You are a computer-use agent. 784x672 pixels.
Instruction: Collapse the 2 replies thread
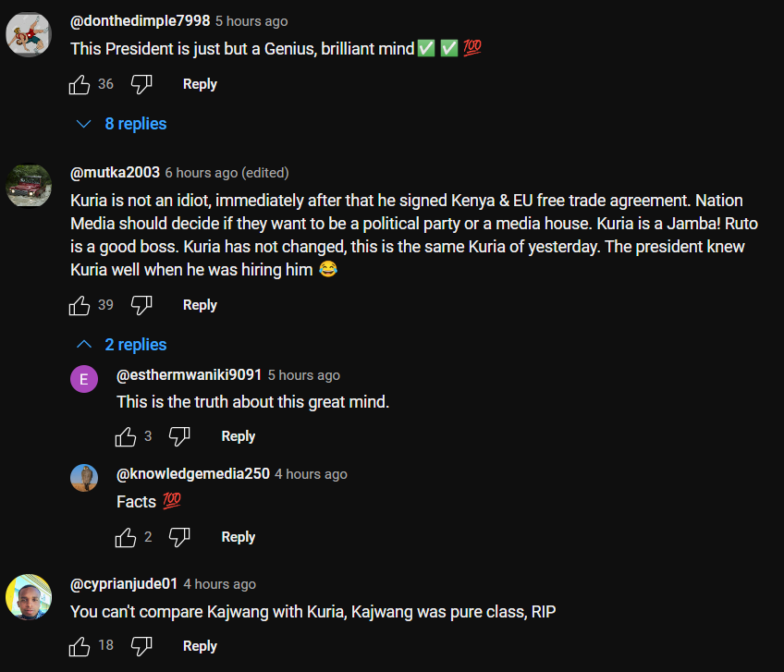coord(122,345)
